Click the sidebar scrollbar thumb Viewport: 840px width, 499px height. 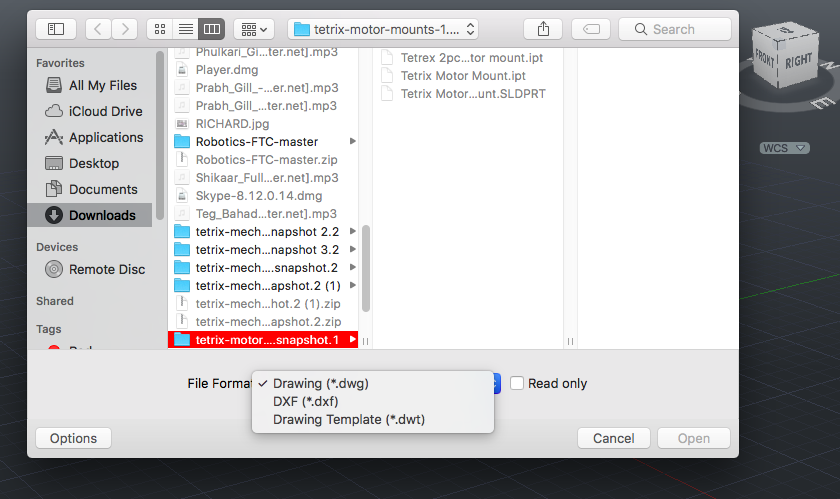[x=160, y=135]
